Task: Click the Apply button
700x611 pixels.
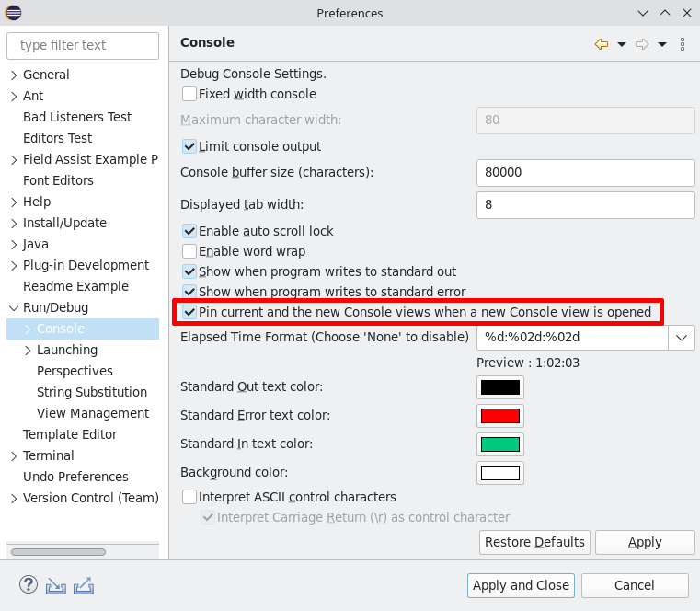Action: 645,542
